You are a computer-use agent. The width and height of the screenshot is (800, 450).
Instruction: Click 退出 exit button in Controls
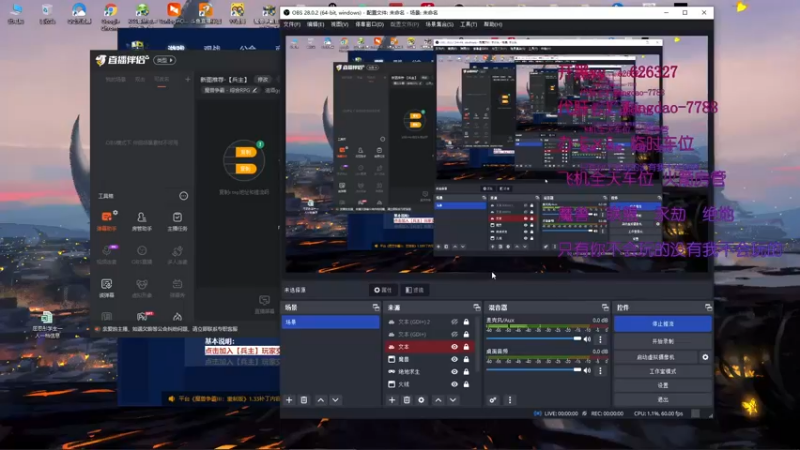pyautogui.click(x=663, y=399)
